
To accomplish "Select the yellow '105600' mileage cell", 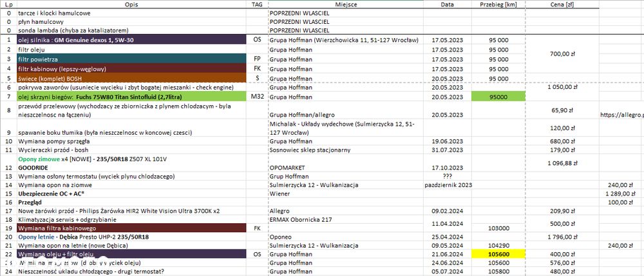I will pos(498,254).
